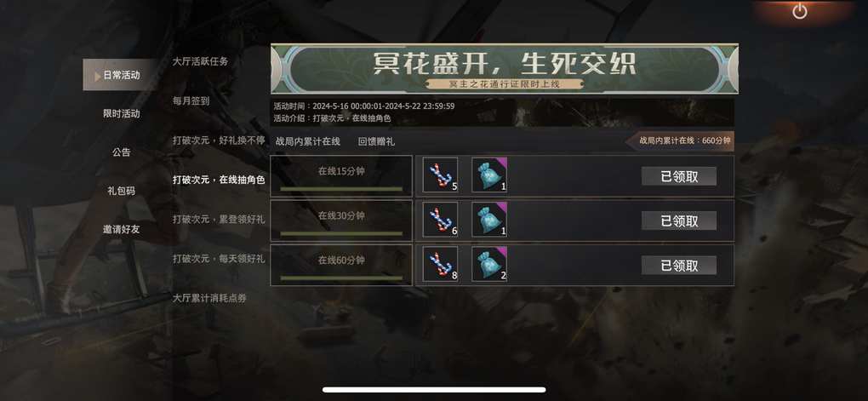The image size is (868, 401).
Task: Open the 日常活动 sidebar tab
Action: pyautogui.click(x=121, y=75)
